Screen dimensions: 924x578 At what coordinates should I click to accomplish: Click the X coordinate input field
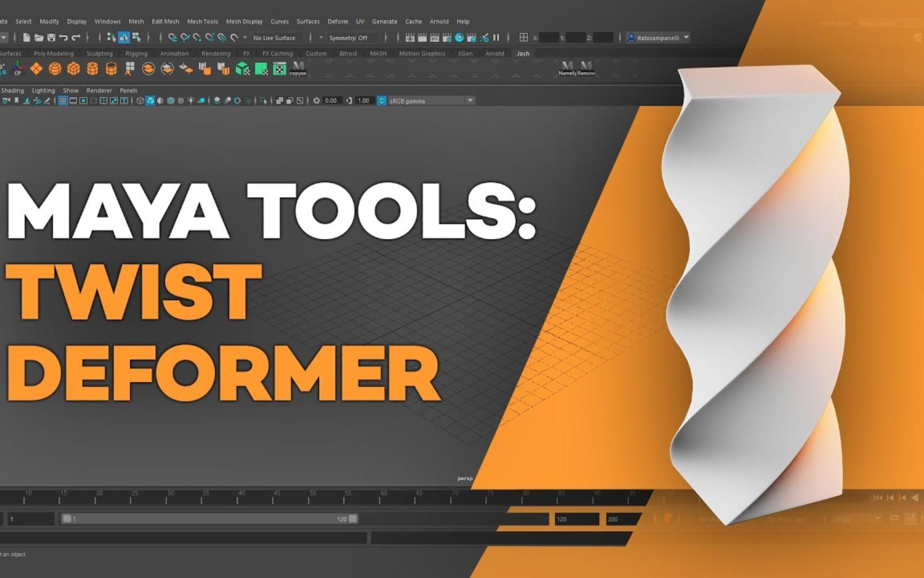[549, 37]
